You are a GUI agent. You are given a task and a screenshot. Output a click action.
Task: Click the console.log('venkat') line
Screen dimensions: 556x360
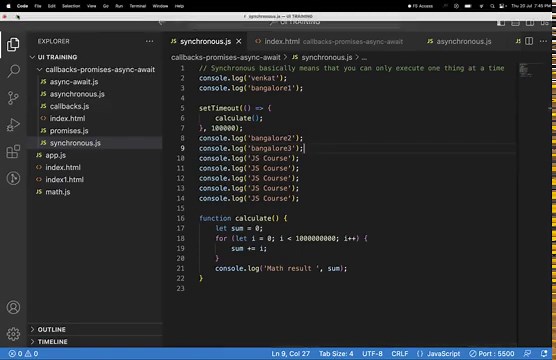(243, 78)
